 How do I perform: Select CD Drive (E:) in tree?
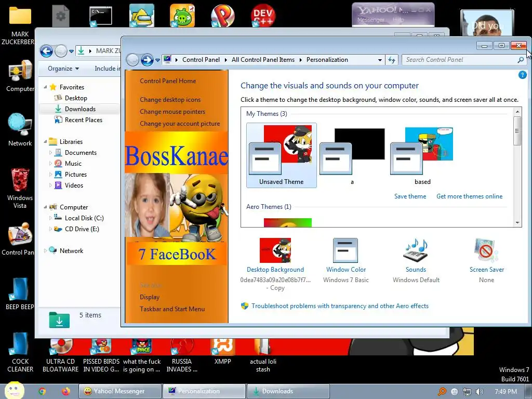click(82, 229)
